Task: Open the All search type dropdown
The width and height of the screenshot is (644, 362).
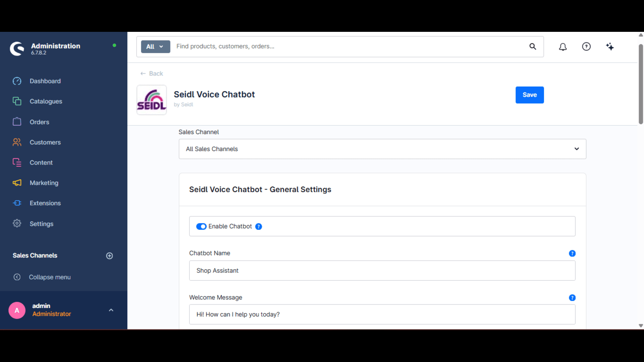Action: [x=155, y=47]
